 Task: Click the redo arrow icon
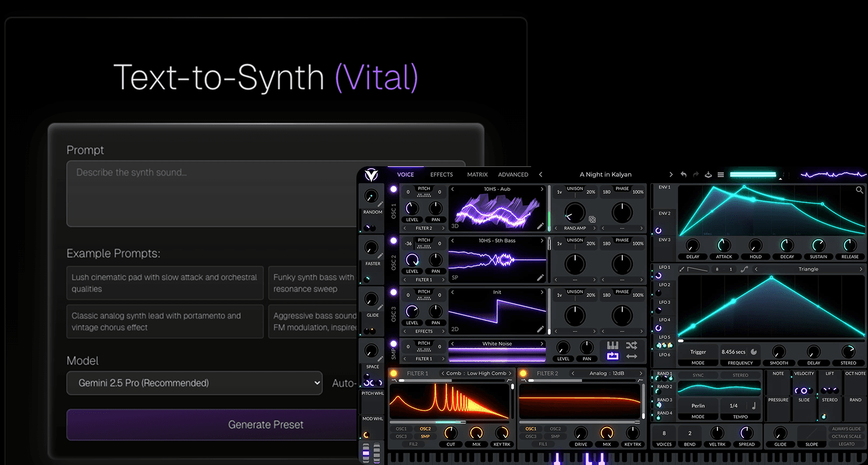point(696,174)
